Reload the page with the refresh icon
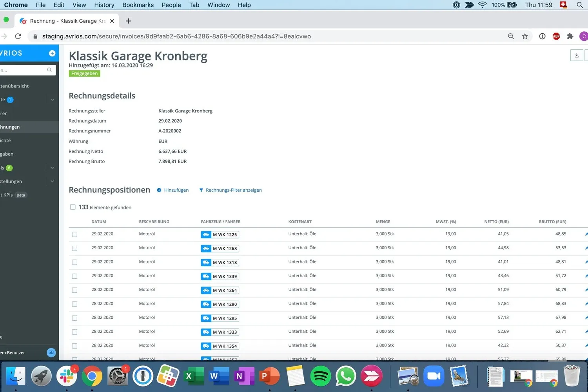The image size is (588, 392). tap(18, 36)
